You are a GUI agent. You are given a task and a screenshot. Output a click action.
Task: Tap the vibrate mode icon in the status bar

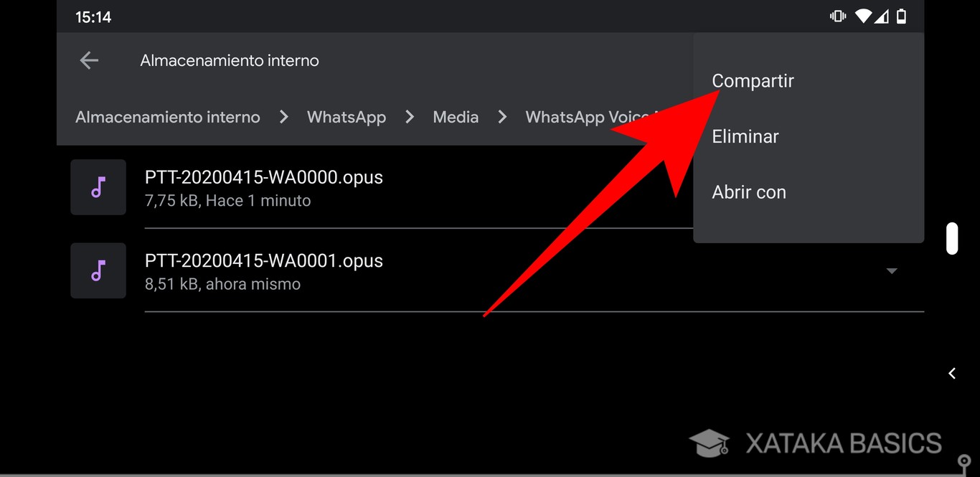coord(837,16)
